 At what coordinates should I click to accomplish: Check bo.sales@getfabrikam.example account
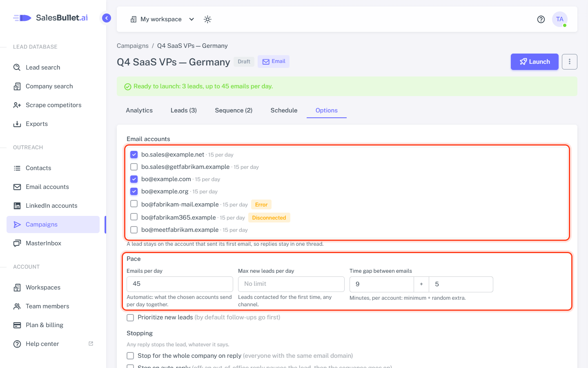pos(134,167)
